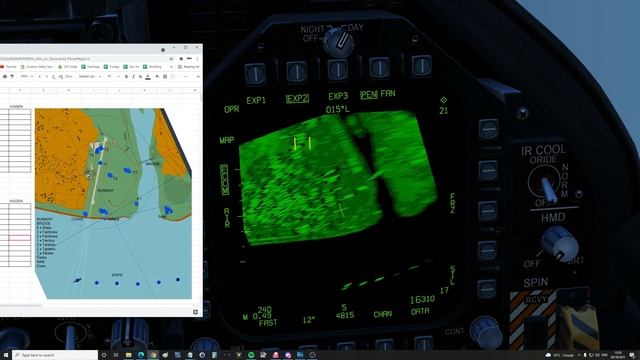Image resolution: width=640 pixels, height=360 pixels.
Task: Open the notification center icon in tray
Action: pos(632,355)
